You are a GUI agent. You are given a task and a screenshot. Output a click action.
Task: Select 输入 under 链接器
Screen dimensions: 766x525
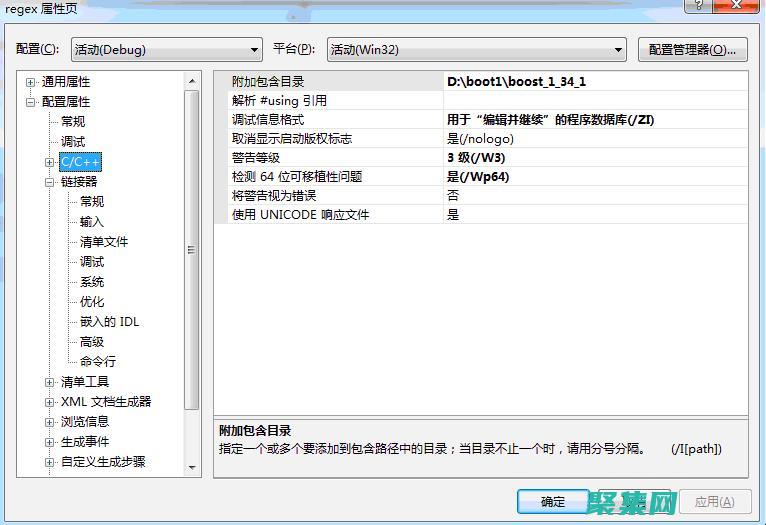92,222
